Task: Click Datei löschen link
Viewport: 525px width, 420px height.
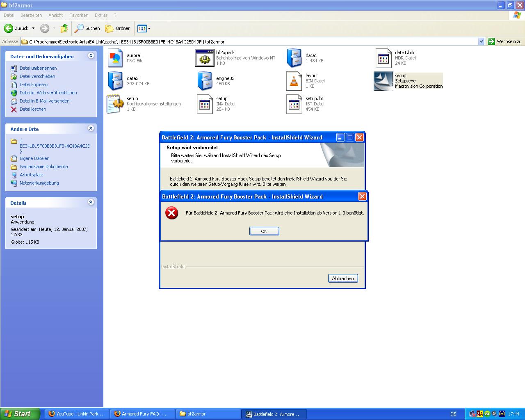Action: [33, 109]
